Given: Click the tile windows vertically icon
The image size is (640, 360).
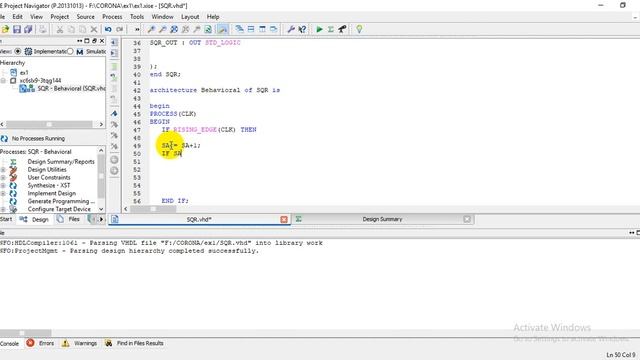Looking at the screenshot, I should click(x=262, y=29).
